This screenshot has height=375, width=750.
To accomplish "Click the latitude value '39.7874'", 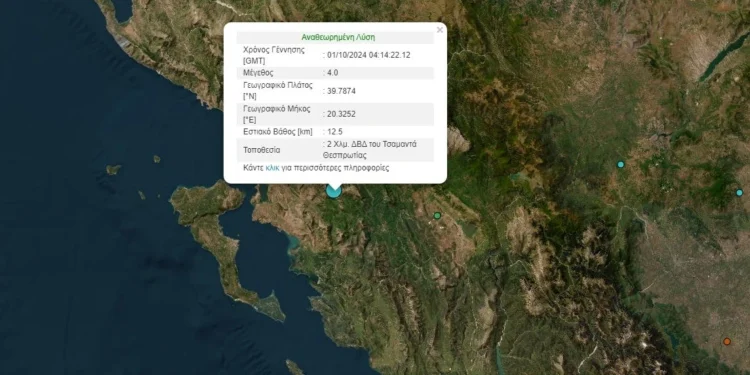I will (x=341, y=91).
